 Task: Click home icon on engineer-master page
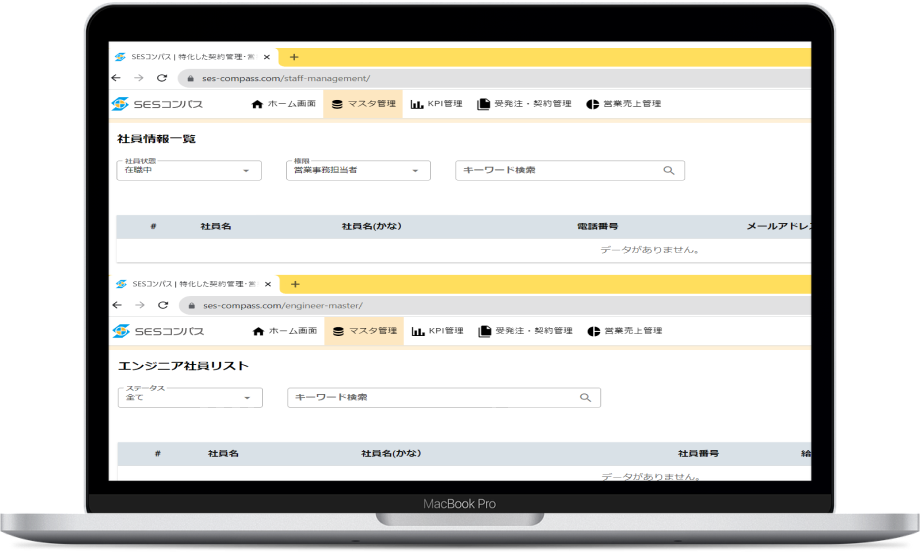pyautogui.click(x=258, y=331)
